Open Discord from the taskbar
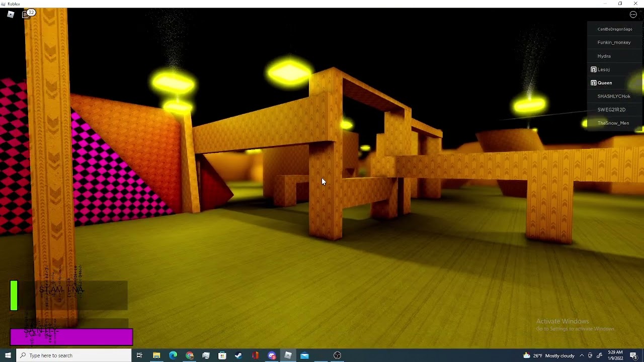644x362 pixels. point(272,355)
